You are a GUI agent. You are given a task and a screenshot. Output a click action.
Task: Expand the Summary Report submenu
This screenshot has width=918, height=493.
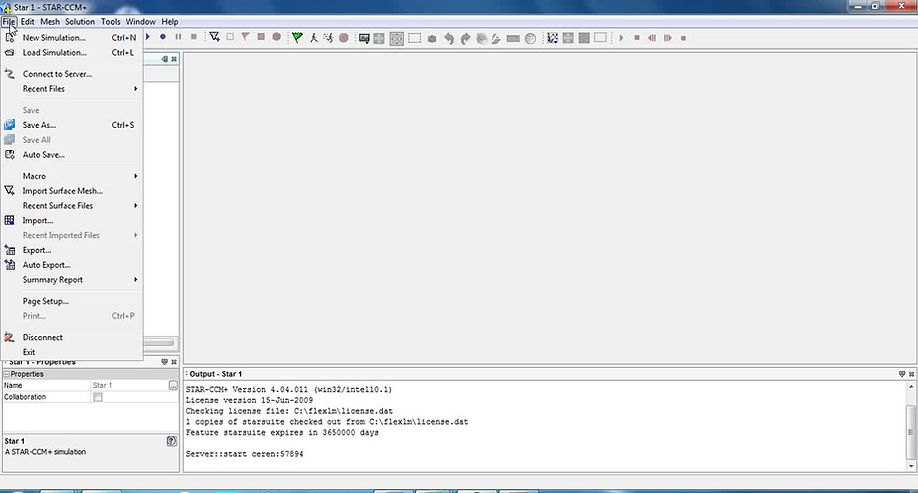72,280
